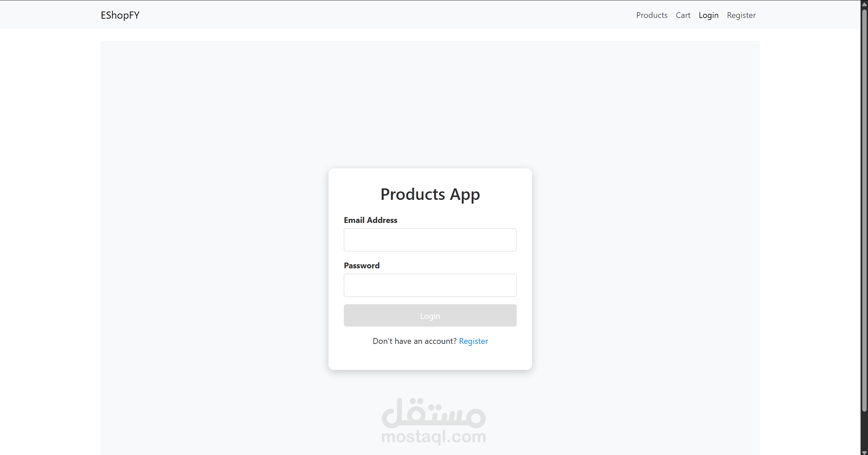
Task: Focus the Email Address input field
Action: click(x=430, y=240)
